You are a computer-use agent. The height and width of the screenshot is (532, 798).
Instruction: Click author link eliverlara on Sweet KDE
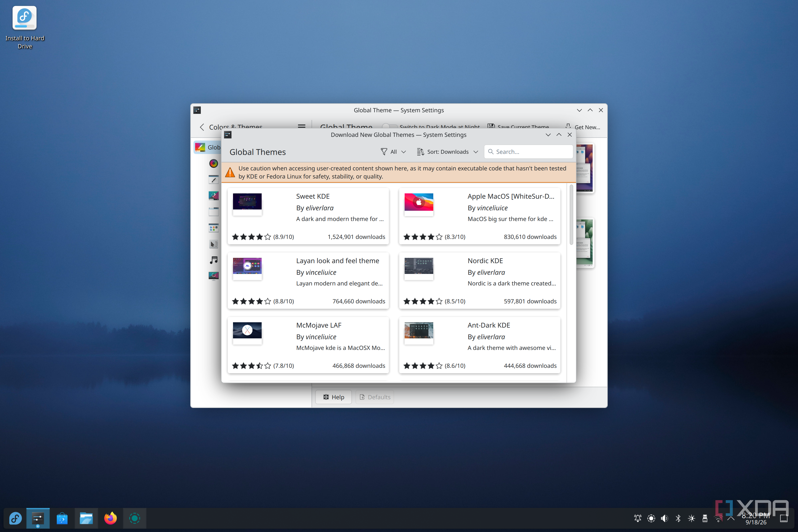click(x=319, y=208)
